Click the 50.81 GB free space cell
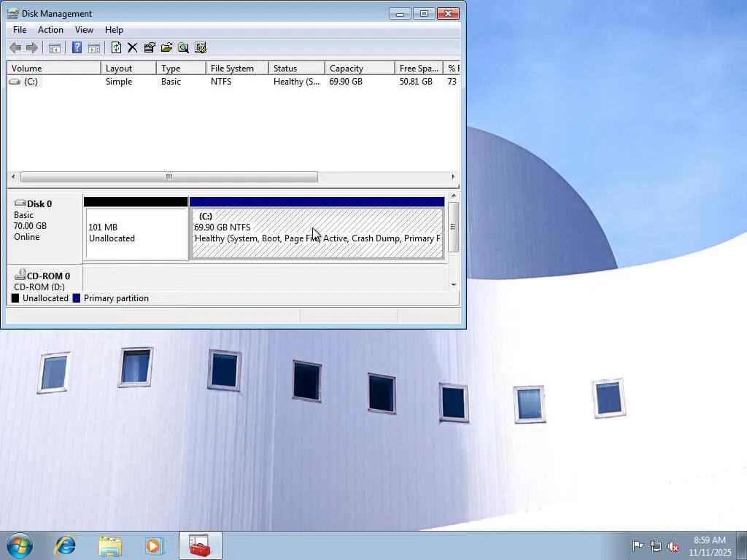 tap(416, 82)
